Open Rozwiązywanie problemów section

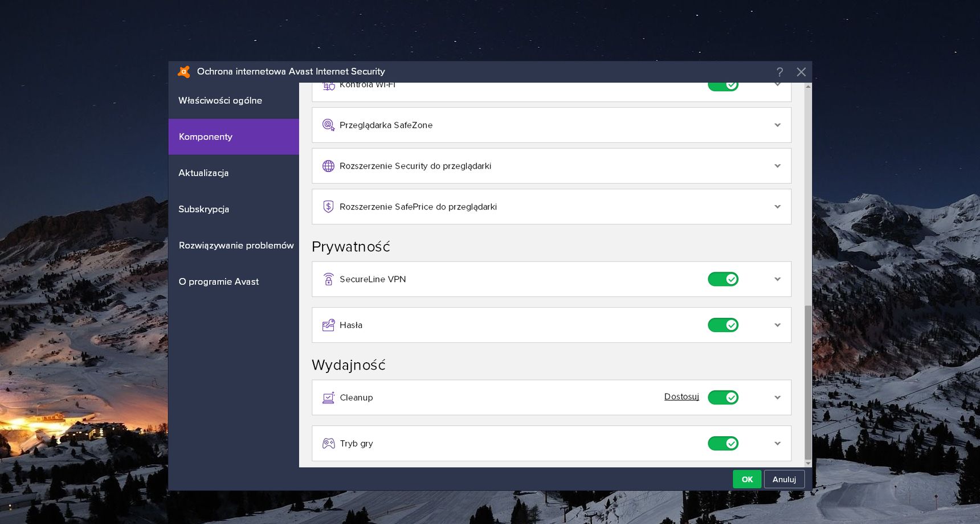234,245
